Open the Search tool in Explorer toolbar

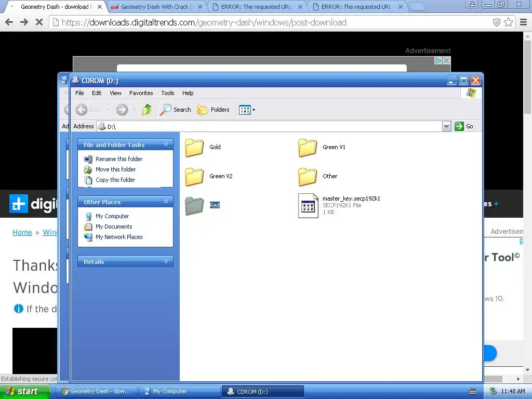[175, 110]
